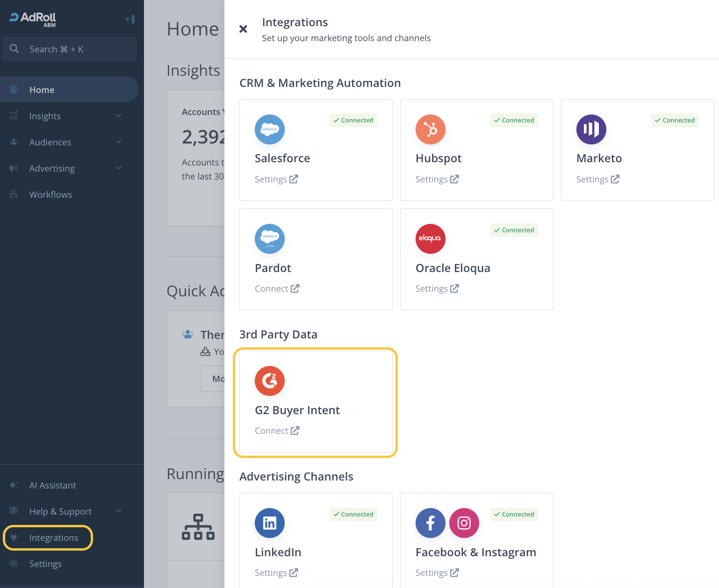Click the Instagram logo icon
The image size is (719, 588).
[464, 523]
